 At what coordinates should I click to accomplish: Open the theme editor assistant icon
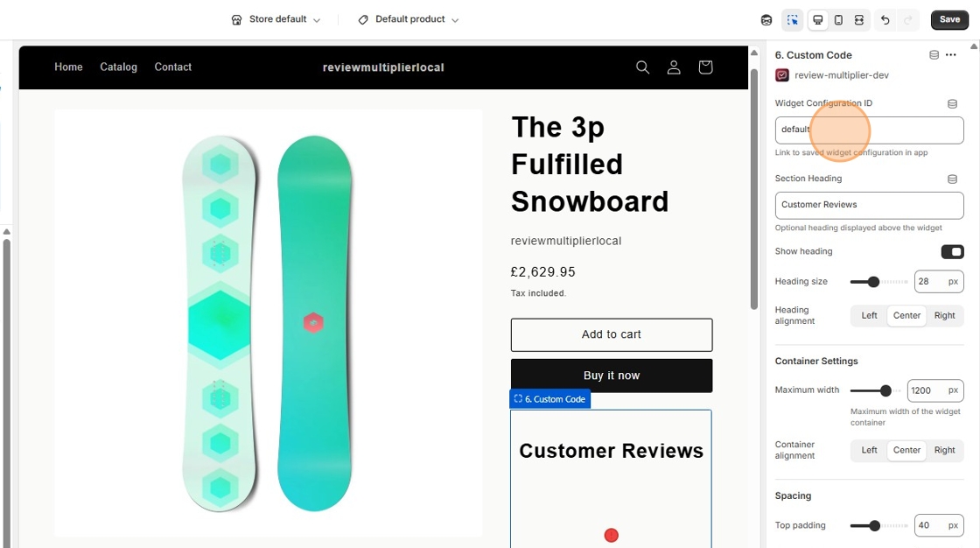pos(766,19)
